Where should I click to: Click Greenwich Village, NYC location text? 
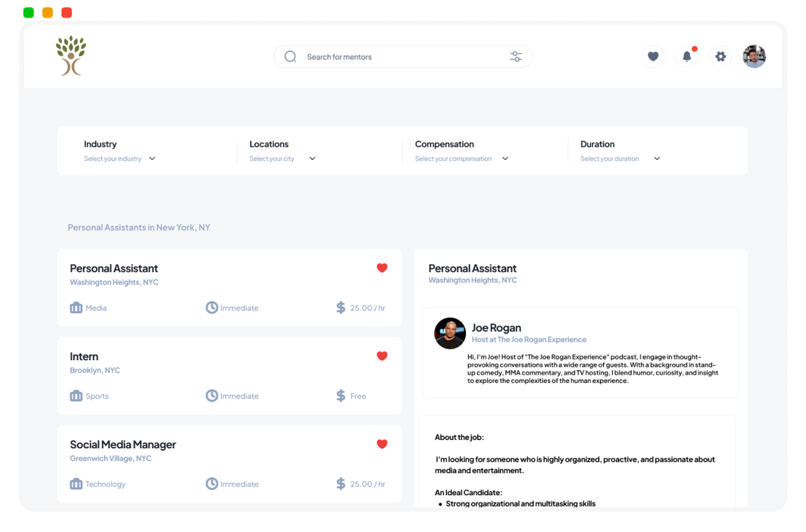(111, 459)
